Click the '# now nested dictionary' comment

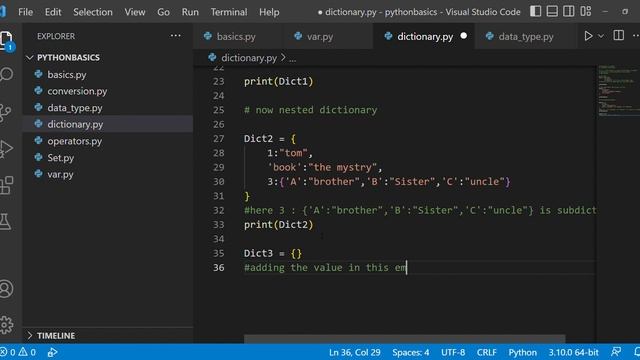pyautogui.click(x=310, y=110)
